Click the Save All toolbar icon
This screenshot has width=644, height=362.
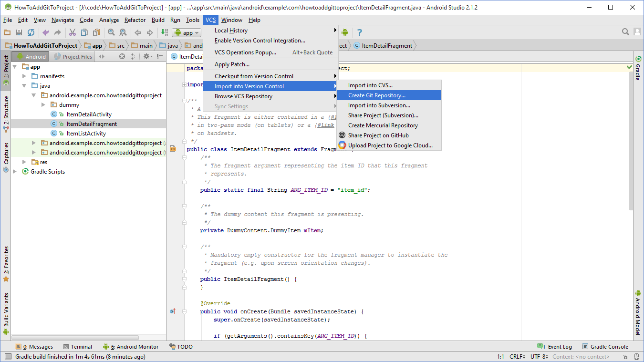[19, 32]
